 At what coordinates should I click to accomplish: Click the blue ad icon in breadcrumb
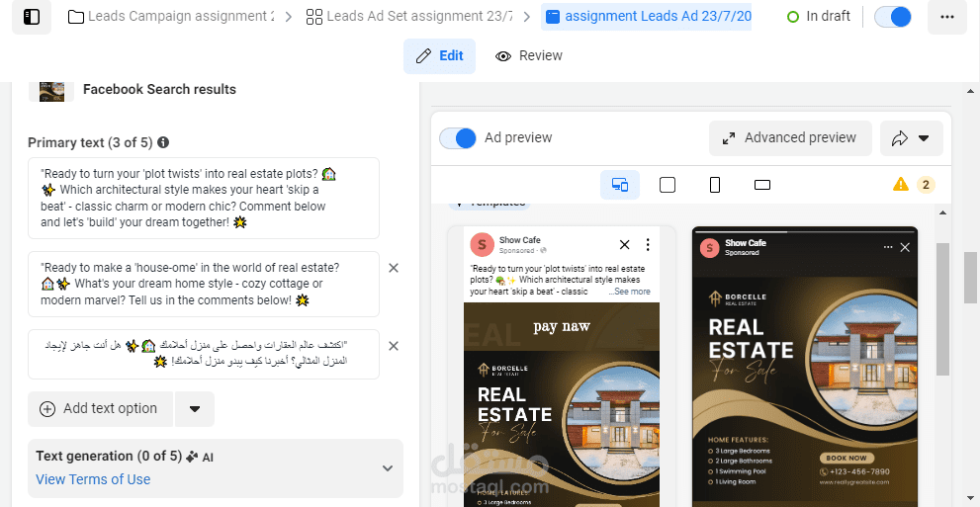[x=553, y=17]
